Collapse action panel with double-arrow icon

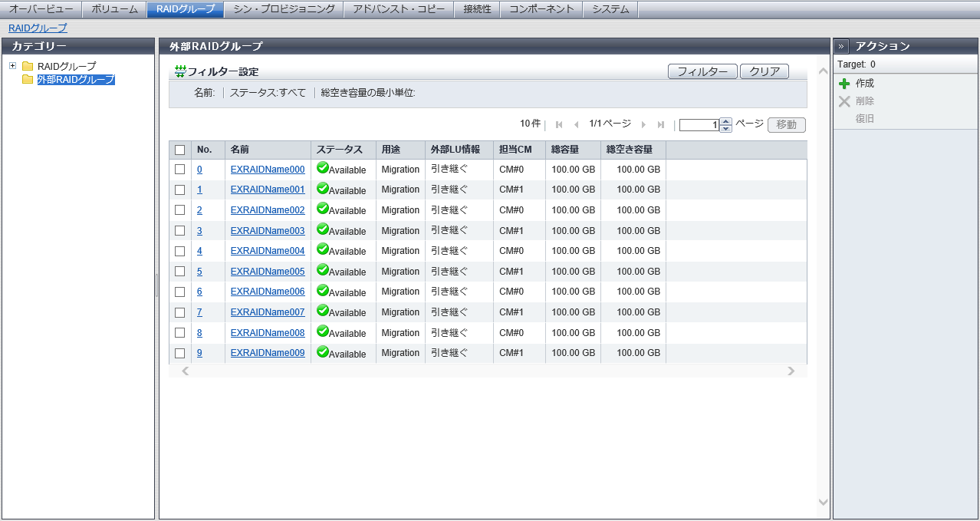pos(841,46)
